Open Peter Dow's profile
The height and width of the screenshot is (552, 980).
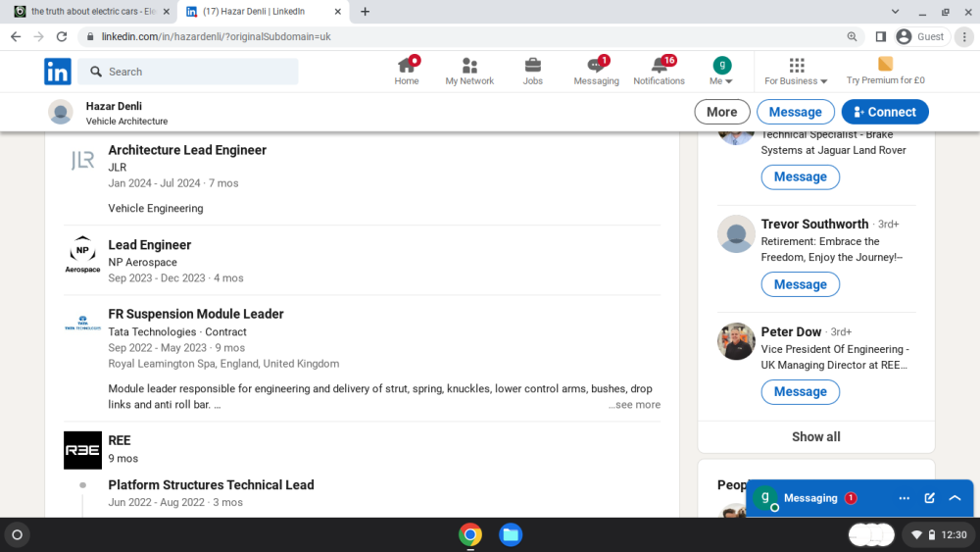pyautogui.click(x=791, y=332)
